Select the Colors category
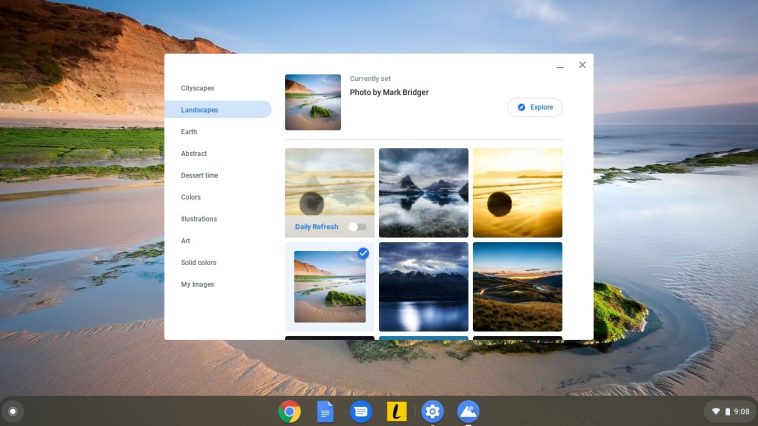 [x=191, y=197]
